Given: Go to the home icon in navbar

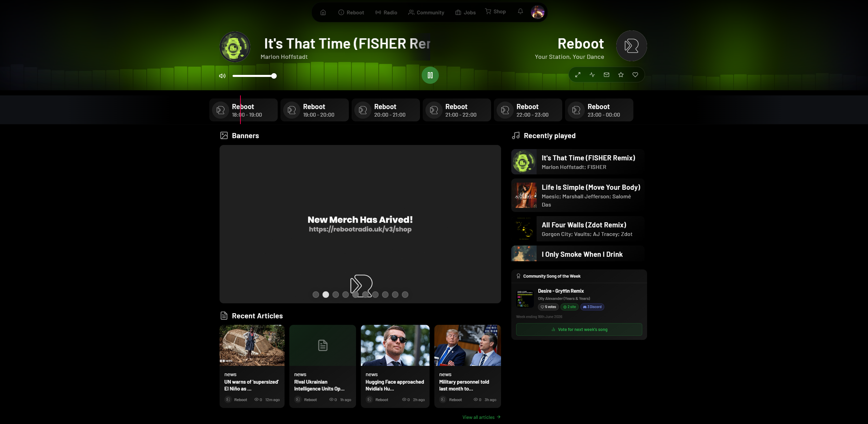Looking at the screenshot, I should [323, 12].
